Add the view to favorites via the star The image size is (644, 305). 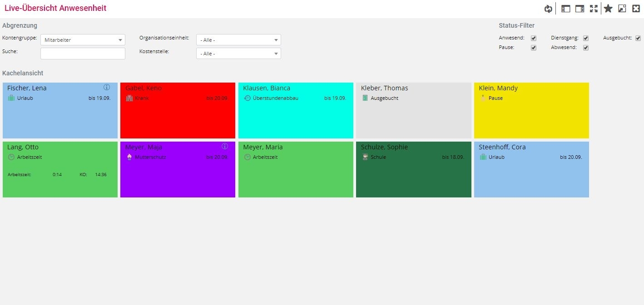pos(608,9)
